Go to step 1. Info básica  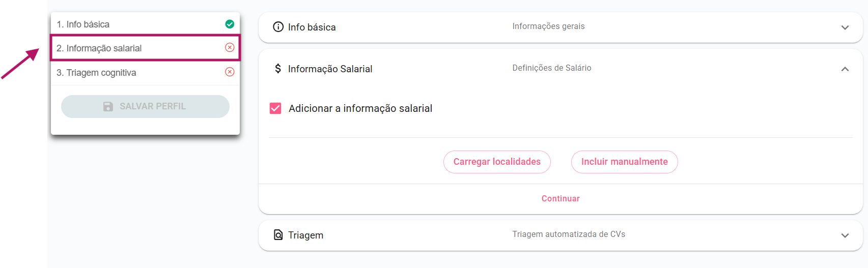tap(83, 24)
